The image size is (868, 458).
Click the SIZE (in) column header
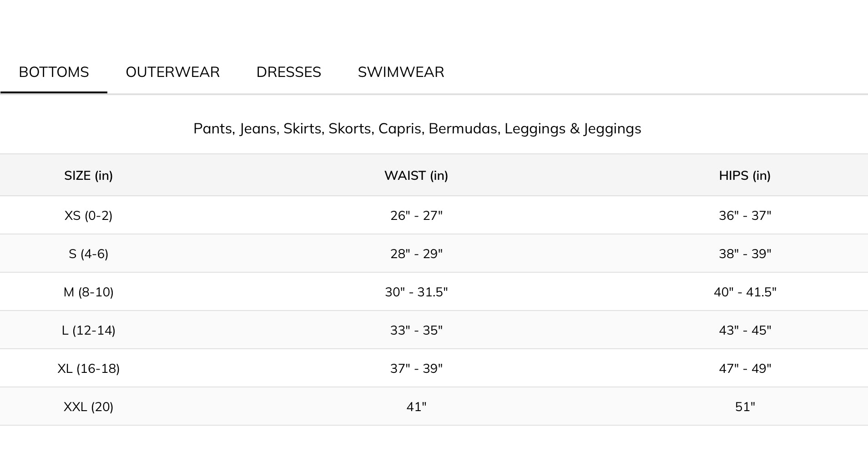click(88, 175)
